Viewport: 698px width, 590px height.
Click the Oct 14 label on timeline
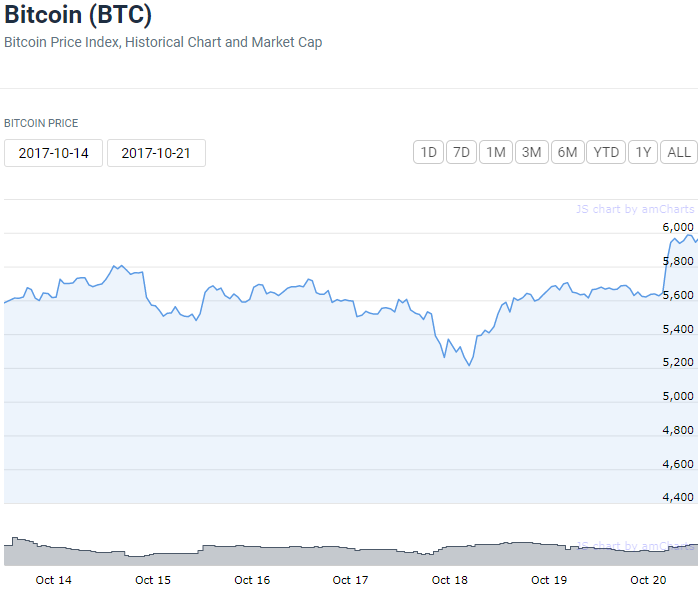coord(53,580)
